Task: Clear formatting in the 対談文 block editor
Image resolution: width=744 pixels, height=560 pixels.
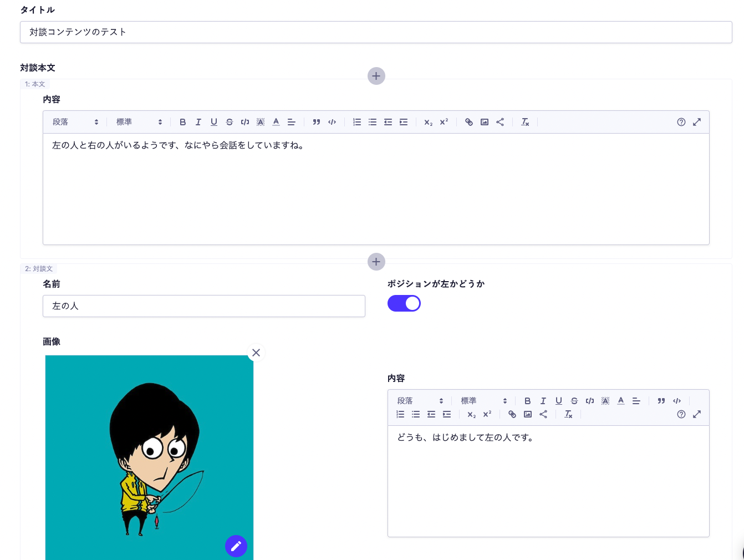Action: [x=568, y=414]
